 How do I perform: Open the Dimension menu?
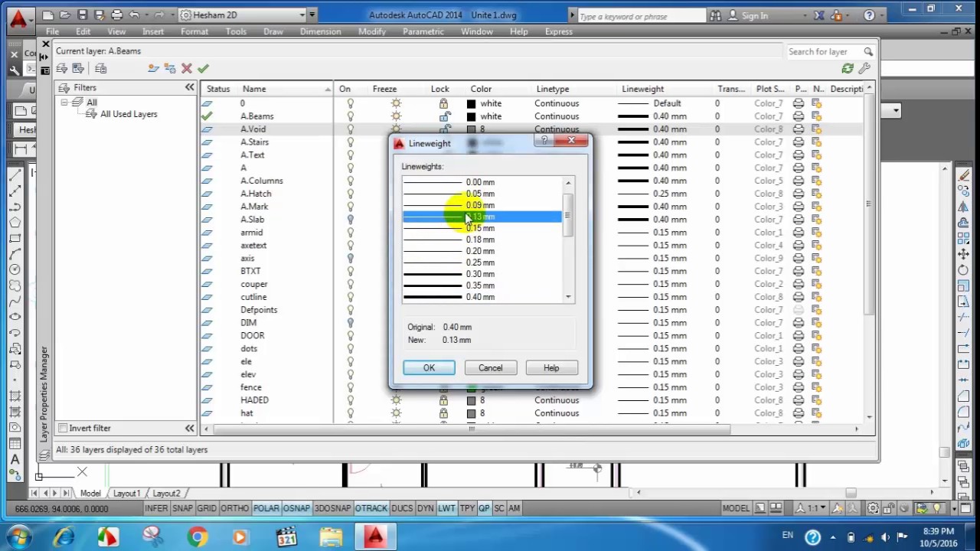321,31
